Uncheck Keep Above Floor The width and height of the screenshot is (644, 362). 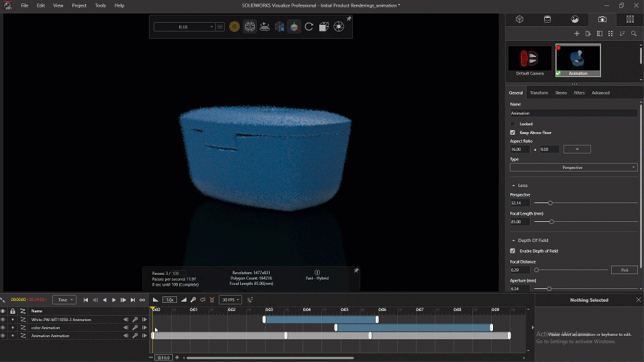(x=513, y=133)
